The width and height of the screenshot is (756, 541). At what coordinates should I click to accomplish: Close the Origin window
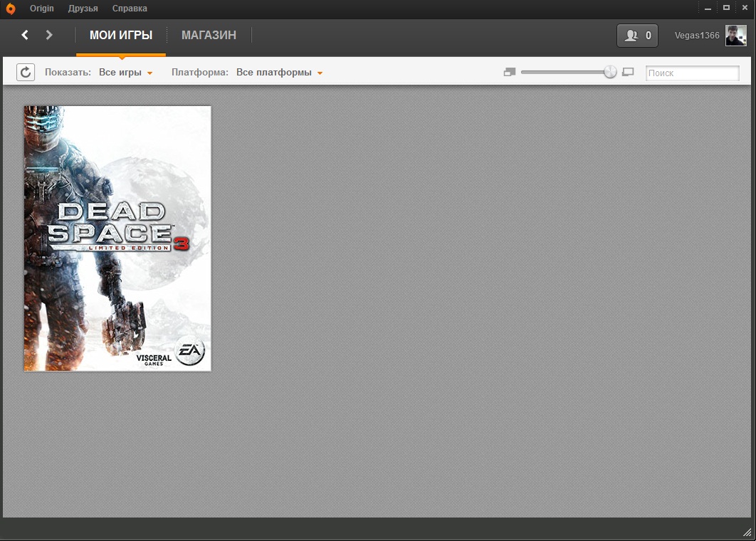click(745, 8)
